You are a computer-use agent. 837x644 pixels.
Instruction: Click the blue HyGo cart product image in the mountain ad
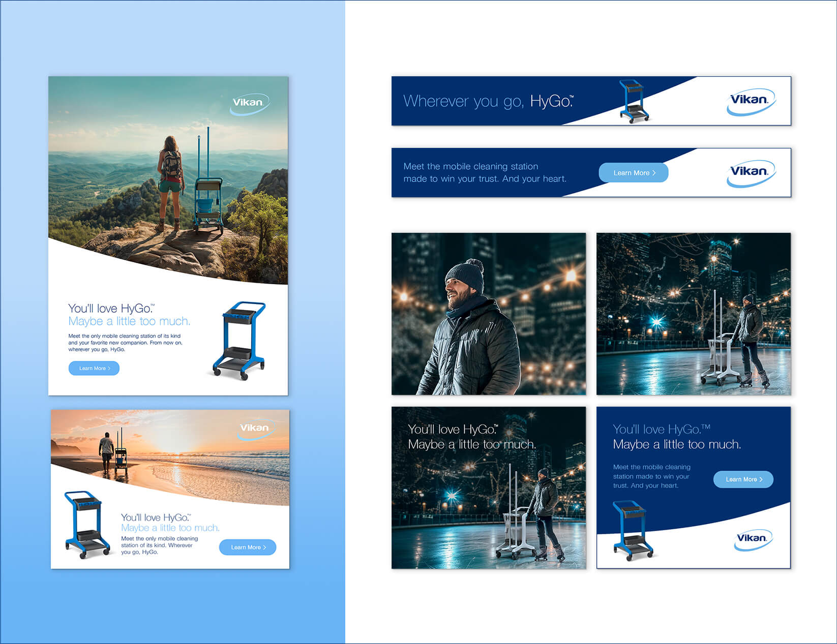[x=239, y=341]
